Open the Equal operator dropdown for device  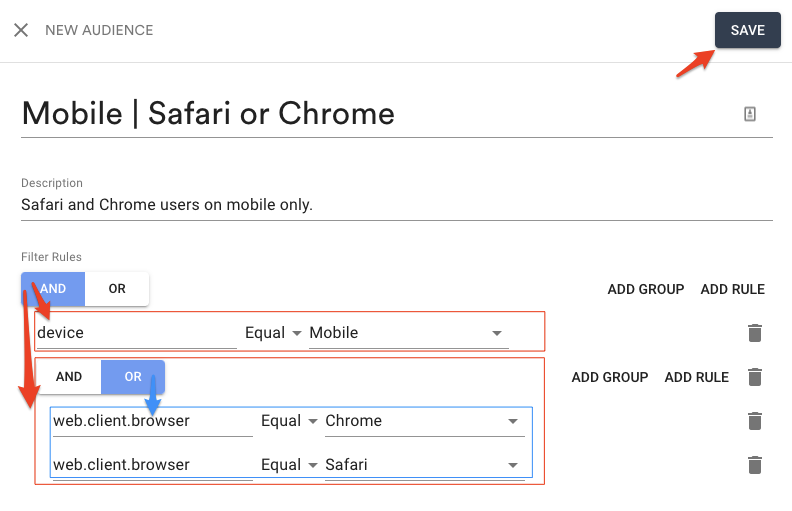[273, 333]
